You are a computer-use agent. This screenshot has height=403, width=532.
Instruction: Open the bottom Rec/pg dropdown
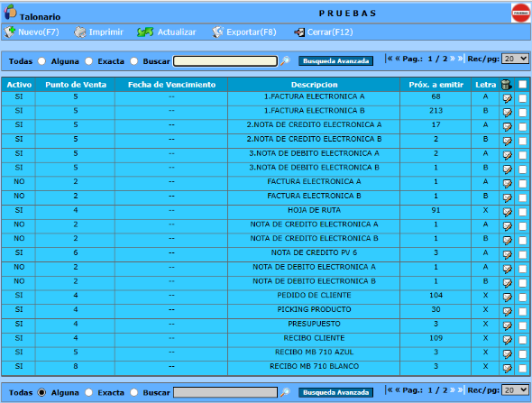click(x=515, y=390)
